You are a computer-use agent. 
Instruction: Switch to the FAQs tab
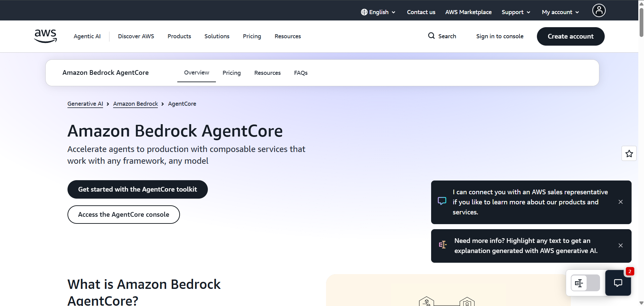(x=301, y=73)
